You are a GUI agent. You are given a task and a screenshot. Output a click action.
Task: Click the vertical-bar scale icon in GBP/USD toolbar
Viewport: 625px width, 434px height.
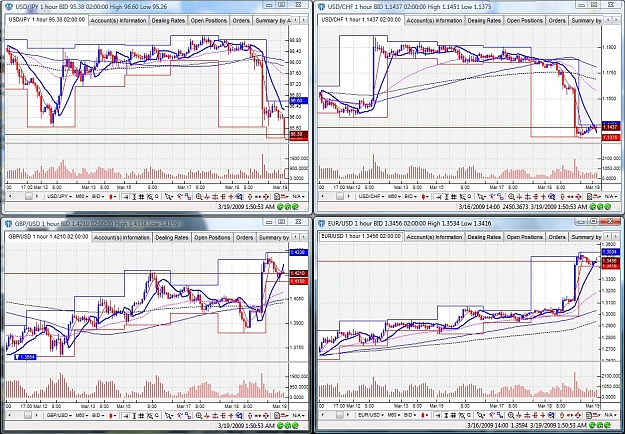134,415
